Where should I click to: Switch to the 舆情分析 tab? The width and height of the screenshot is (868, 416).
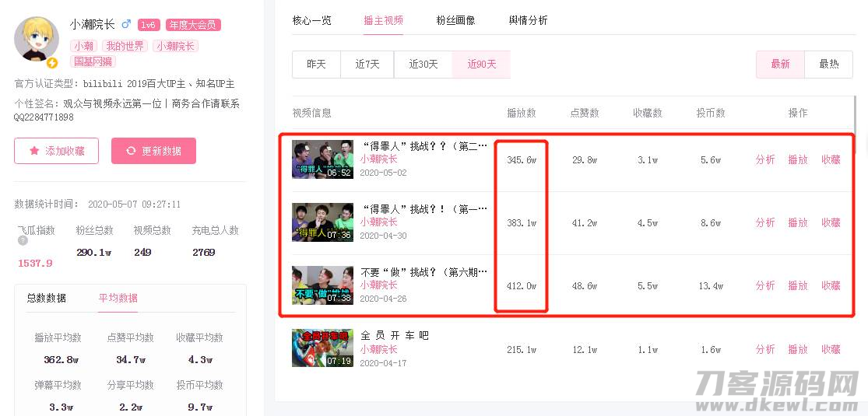click(x=528, y=20)
